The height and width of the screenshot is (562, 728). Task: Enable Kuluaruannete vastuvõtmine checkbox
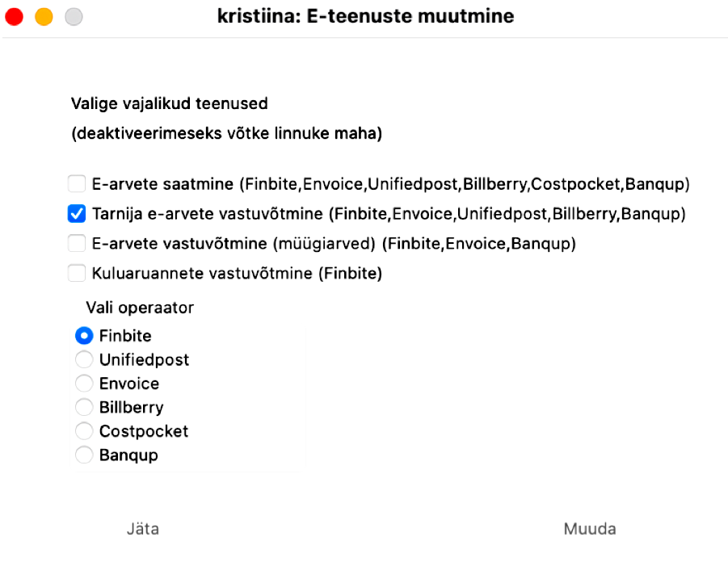(x=77, y=273)
